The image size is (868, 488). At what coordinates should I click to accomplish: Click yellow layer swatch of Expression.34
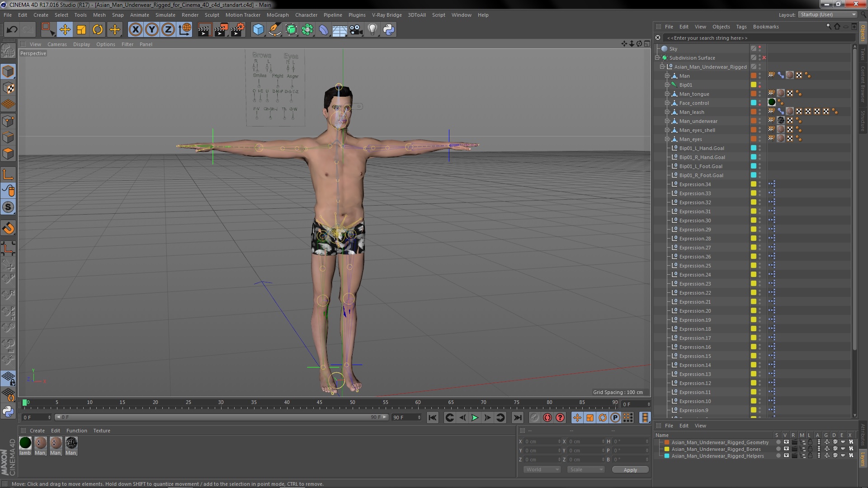click(754, 184)
